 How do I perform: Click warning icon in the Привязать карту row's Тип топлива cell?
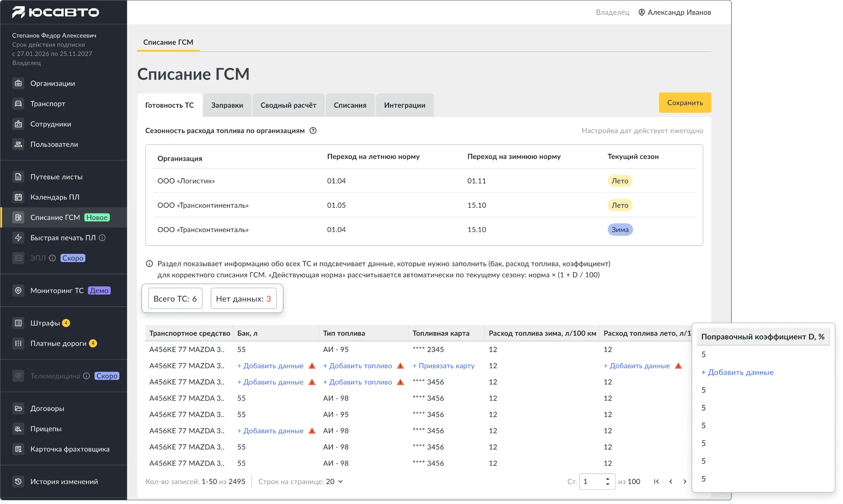pos(400,366)
